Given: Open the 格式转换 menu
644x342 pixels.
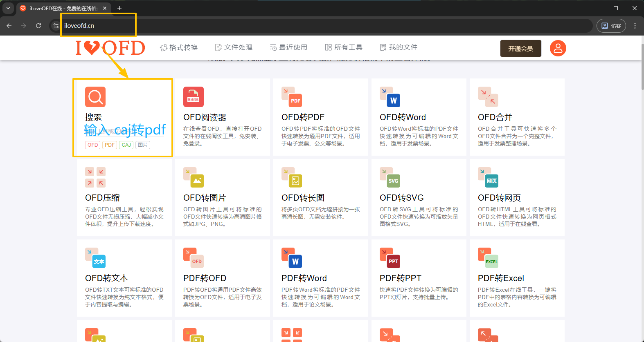Looking at the screenshot, I should click(179, 47).
